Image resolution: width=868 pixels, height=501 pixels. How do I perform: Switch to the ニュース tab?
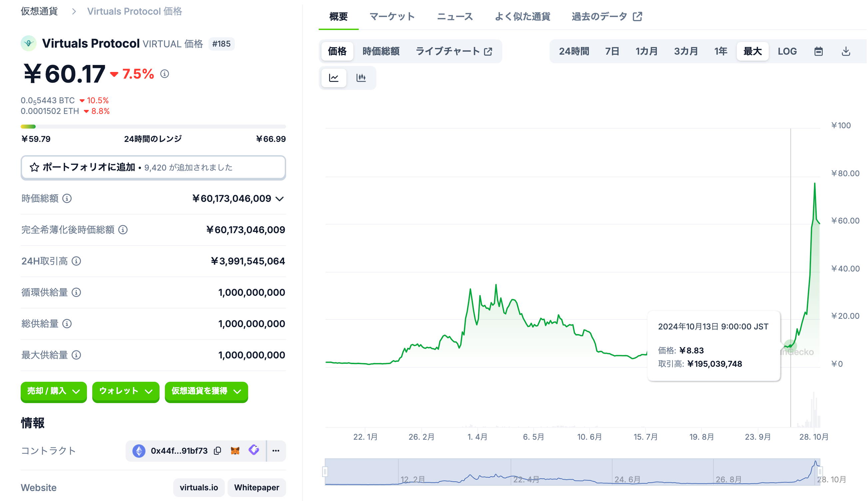coord(454,16)
